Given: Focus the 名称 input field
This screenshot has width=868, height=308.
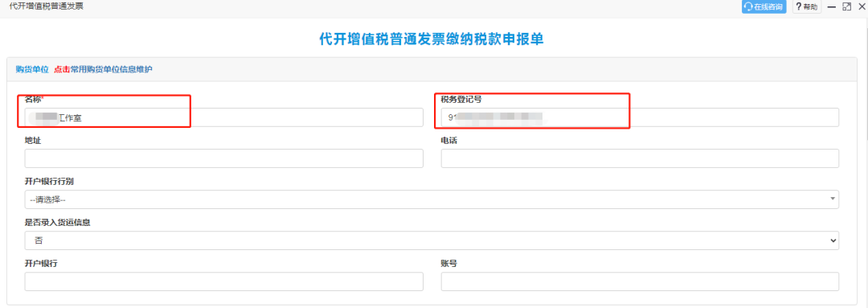Looking at the screenshot, I should pos(223,117).
